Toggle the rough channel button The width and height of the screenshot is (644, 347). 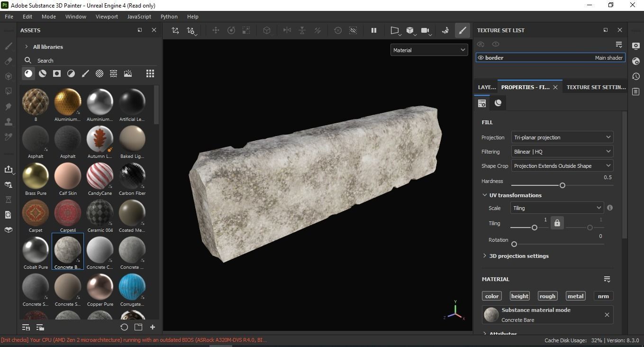[x=547, y=296]
